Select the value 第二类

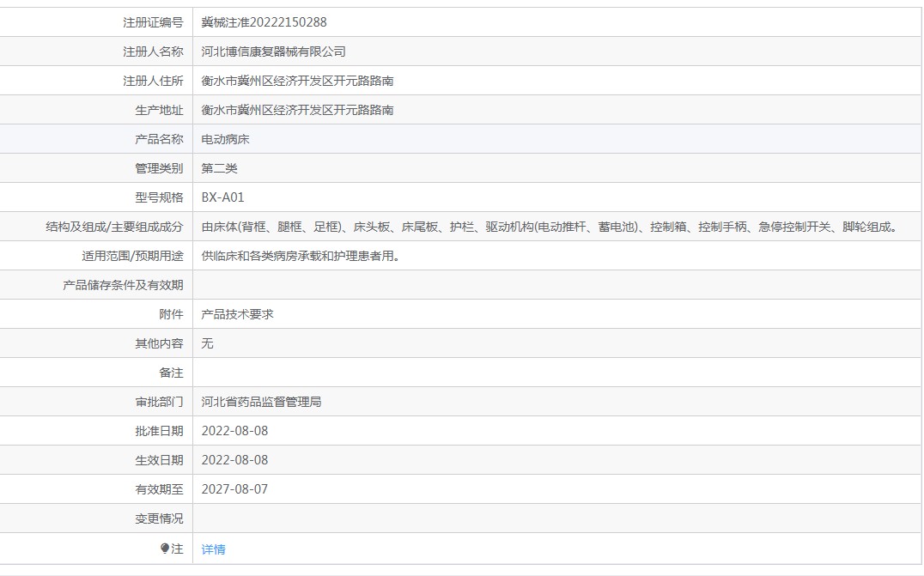[219, 168]
